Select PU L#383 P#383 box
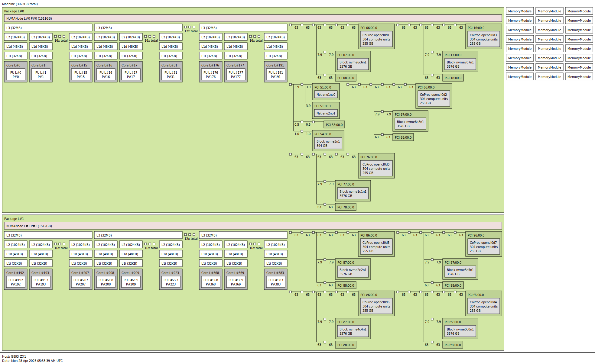This screenshot has height=364, width=595. coord(275,282)
